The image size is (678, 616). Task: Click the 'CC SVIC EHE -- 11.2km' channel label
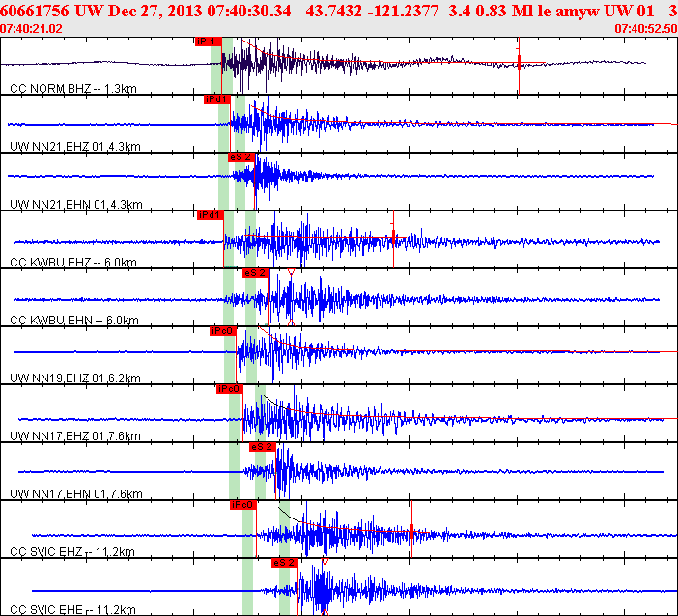tap(72, 610)
